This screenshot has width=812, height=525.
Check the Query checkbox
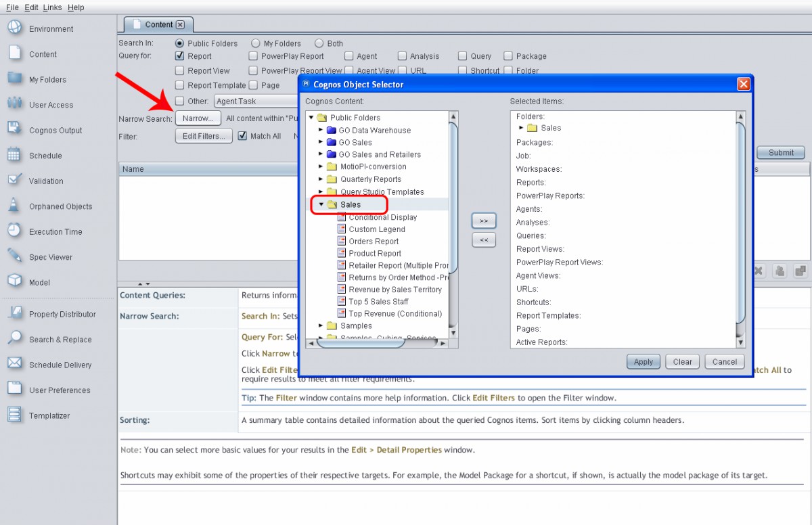tap(462, 56)
